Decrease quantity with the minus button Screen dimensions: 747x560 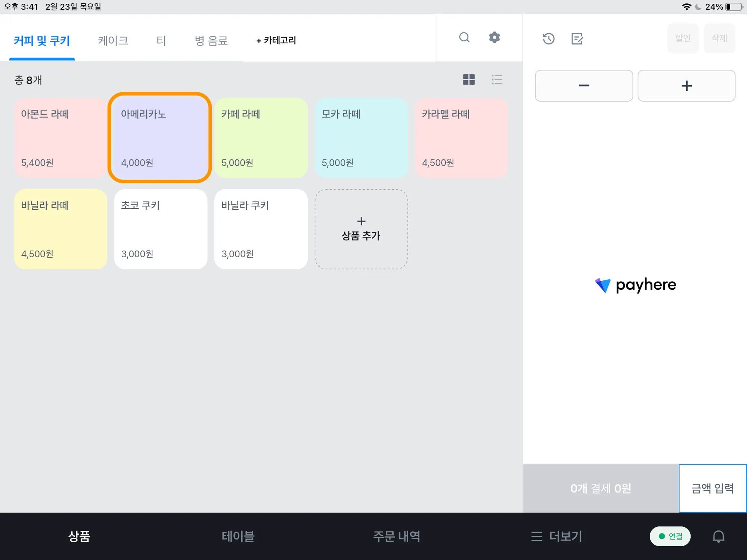coord(584,85)
